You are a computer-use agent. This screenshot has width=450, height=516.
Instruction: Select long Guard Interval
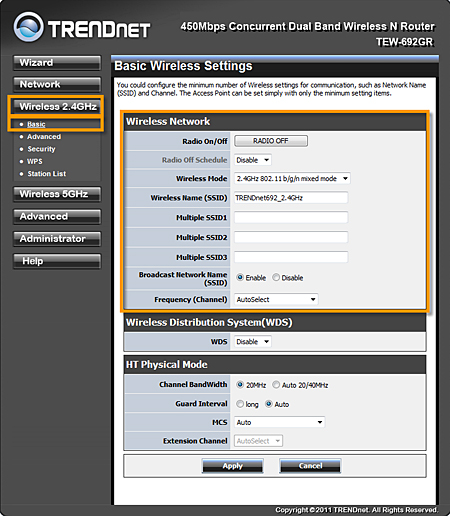[x=240, y=404]
